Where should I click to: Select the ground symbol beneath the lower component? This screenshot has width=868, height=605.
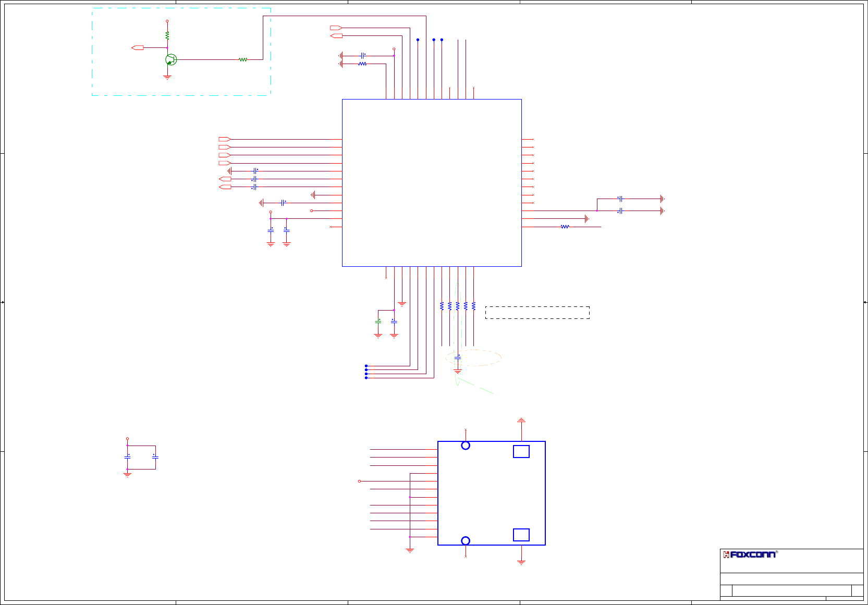coord(521,562)
